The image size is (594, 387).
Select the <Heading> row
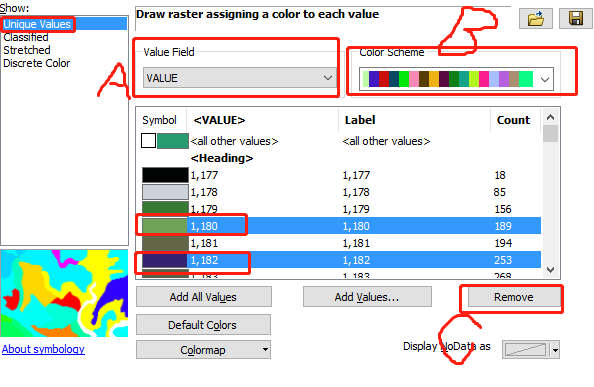(x=222, y=158)
